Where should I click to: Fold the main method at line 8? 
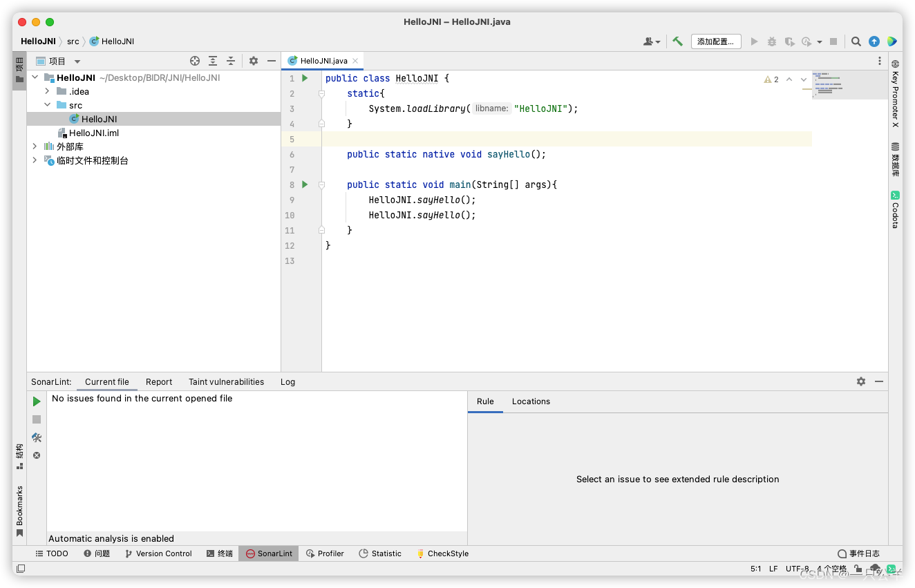point(321,184)
